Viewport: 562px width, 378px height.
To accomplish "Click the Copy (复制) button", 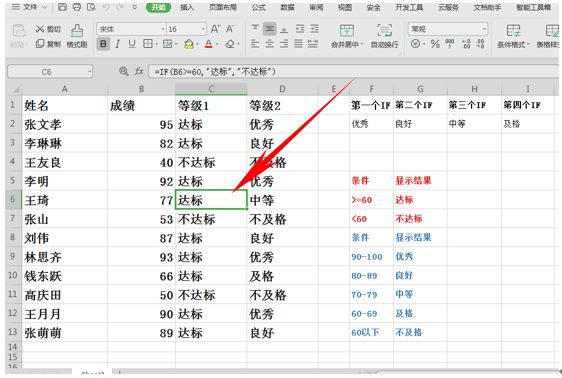I will (x=48, y=44).
